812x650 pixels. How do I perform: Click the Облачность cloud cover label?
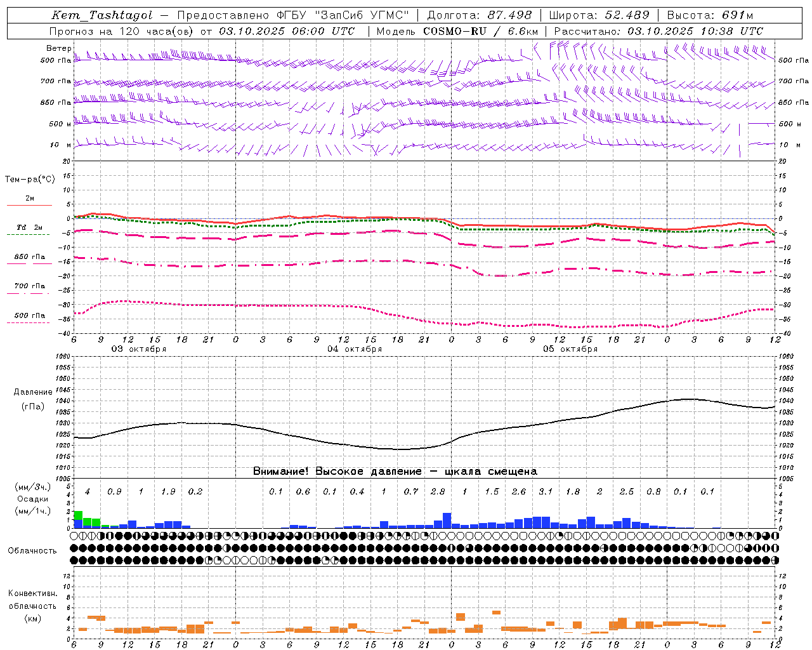coord(32,551)
